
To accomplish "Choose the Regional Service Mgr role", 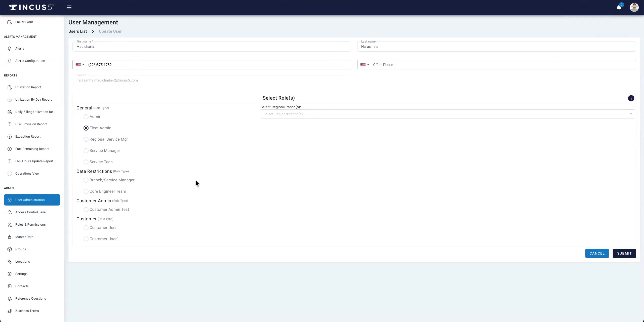I will coord(86,139).
